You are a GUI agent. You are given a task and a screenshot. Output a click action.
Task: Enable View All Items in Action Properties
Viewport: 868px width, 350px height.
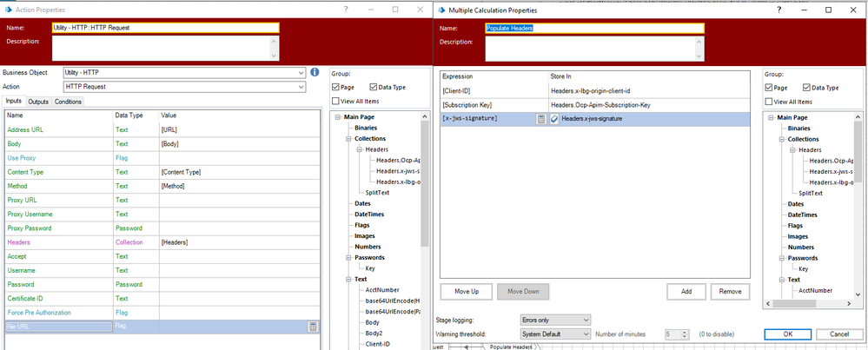tap(336, 102)
